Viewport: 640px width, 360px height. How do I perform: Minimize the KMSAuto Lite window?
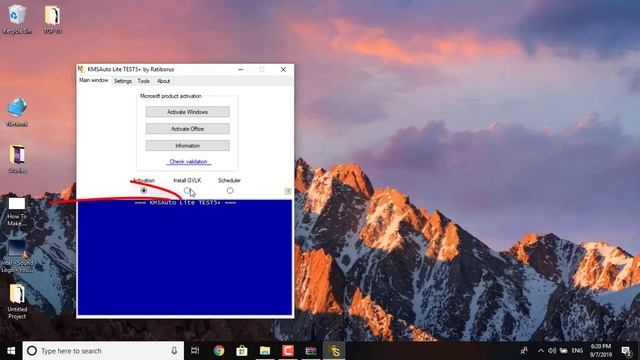coord(241,69)
